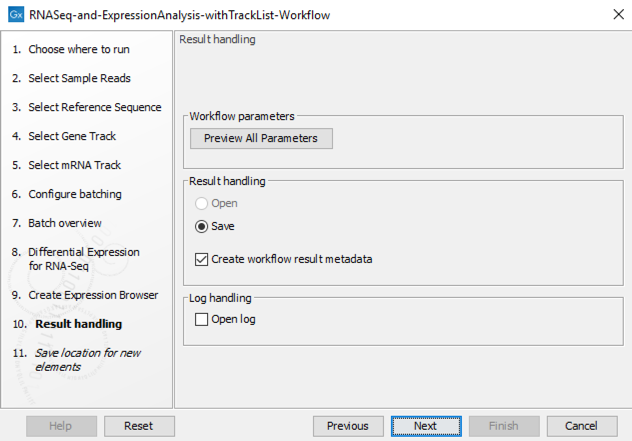Enable the Open log checkbox
Viewport: 632px width, 441px height.
pyautogui.click(x=201, y=320)
